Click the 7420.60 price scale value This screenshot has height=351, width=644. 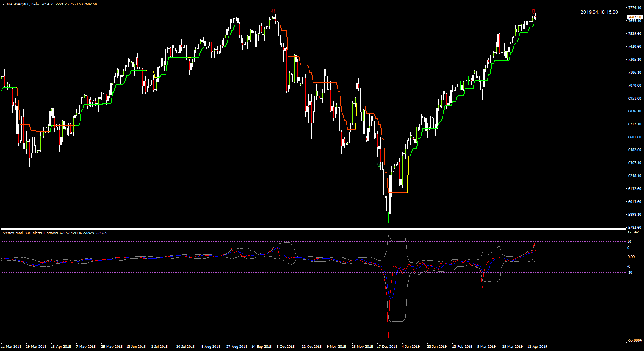(x=635, y=47)
